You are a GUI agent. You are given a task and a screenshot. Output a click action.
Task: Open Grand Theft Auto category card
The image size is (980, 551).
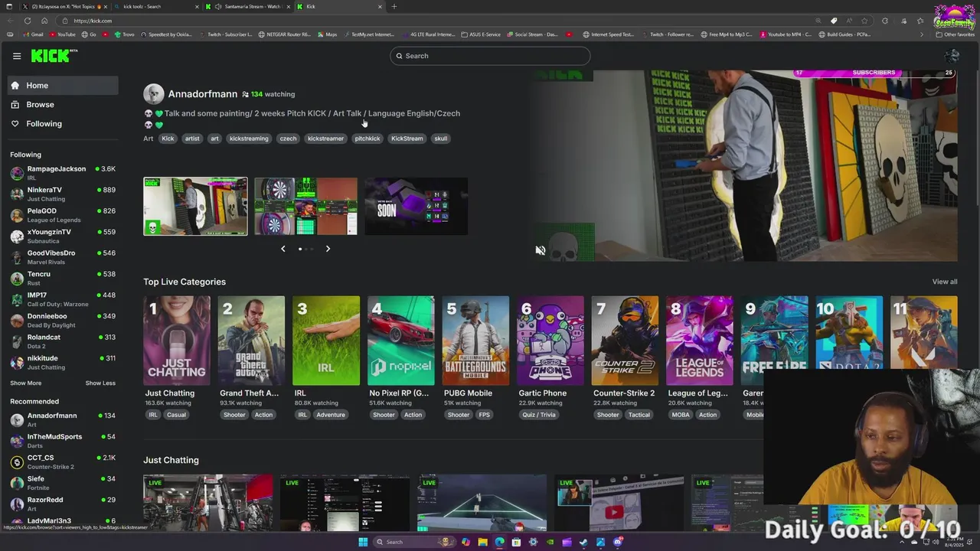click(x=251, y=341)
